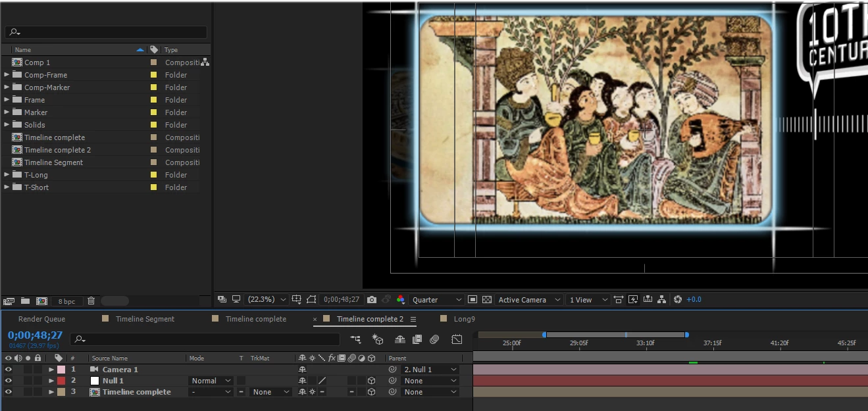Toggle the Draft 3D icon in timeline

pos(378,339)
